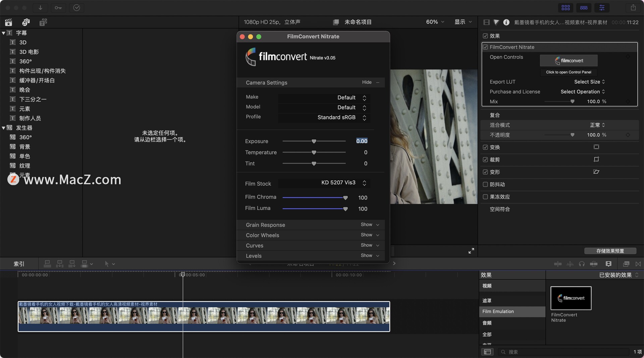Switch to the color inspector triangle icon
Image resolution: width=644 pixels, height=358 pixels.
[x=496, y=22]
